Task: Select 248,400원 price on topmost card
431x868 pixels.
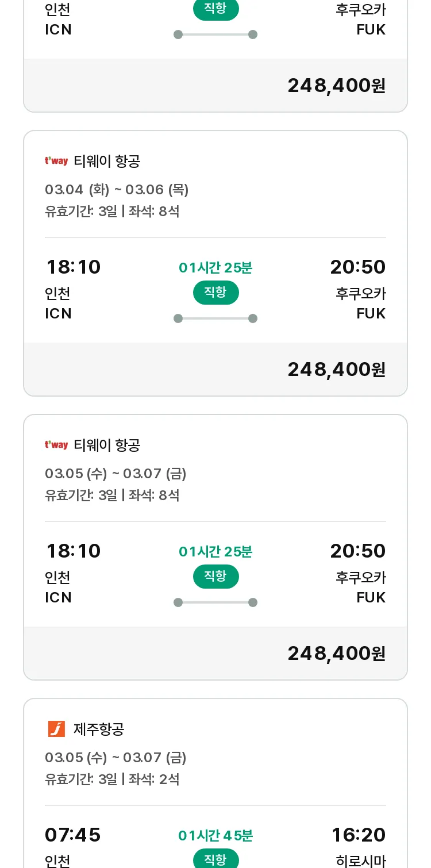Action: tap(336, 86)
